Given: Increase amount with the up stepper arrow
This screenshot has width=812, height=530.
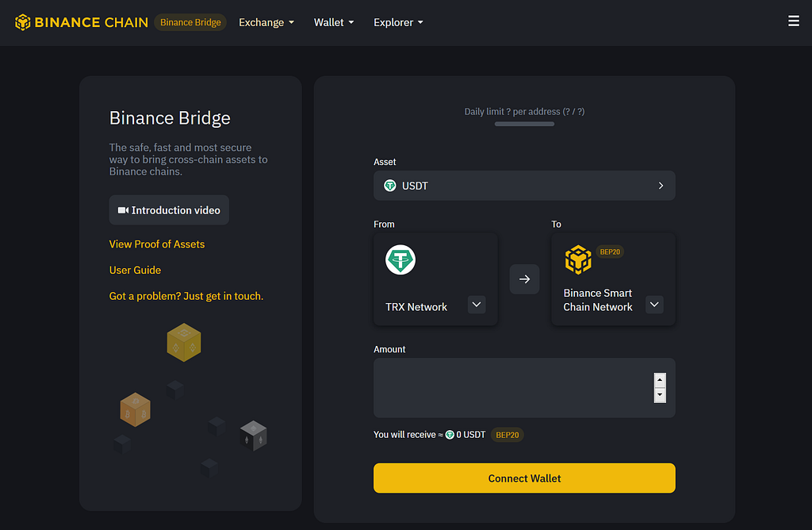Looking at the screenshot, I should [x=660, y=380].
